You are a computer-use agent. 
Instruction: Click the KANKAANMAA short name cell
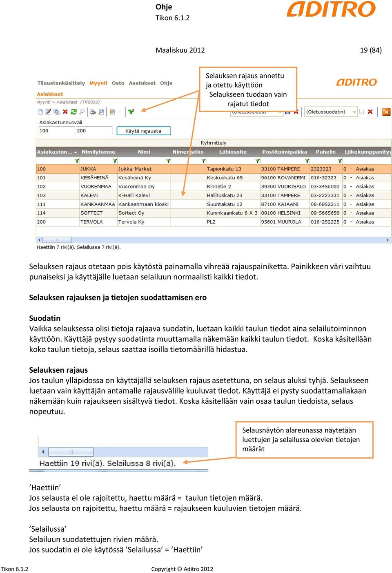[x=98, y=204]
